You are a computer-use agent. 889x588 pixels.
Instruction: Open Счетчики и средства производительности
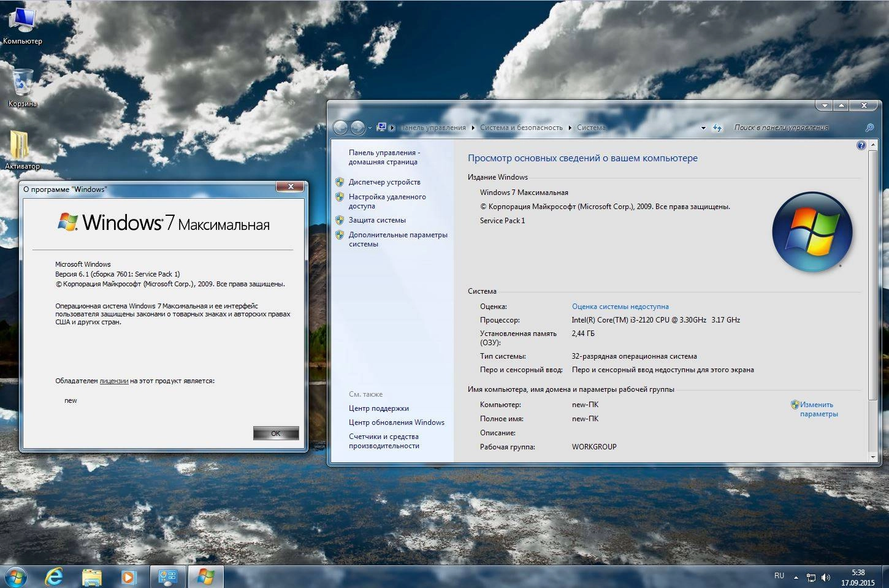384,441
